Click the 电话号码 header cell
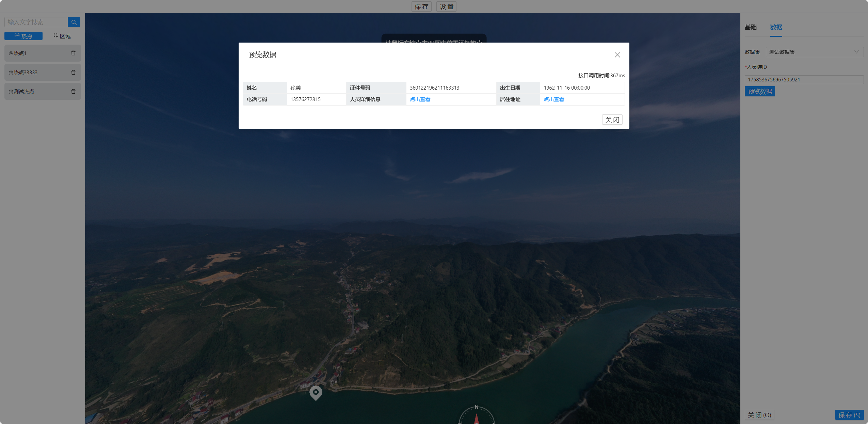 265,99
